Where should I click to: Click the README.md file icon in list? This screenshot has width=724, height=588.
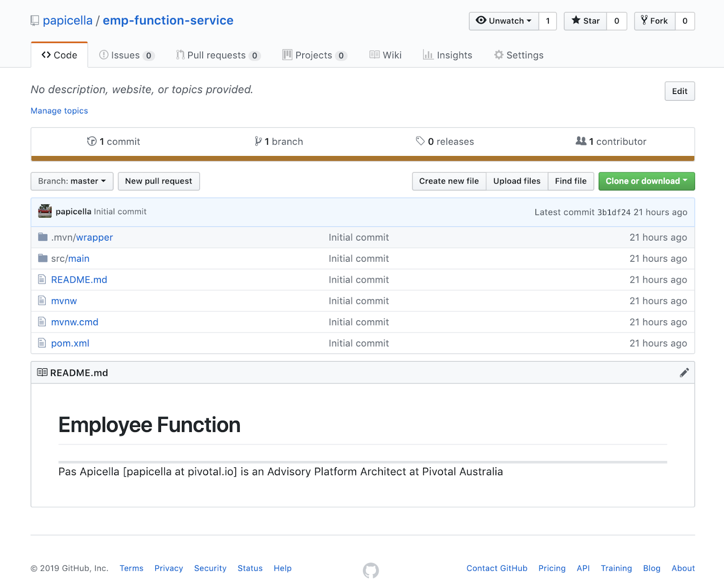click(42, 280)
